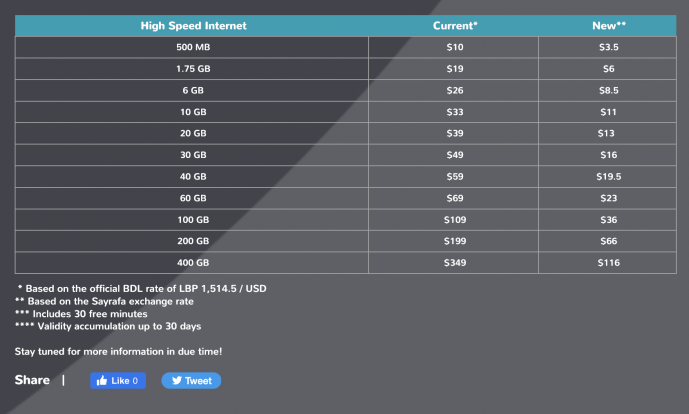Click the 10 GB plan cell
Viewport: 689px width, 414px height.
(192, 112)
